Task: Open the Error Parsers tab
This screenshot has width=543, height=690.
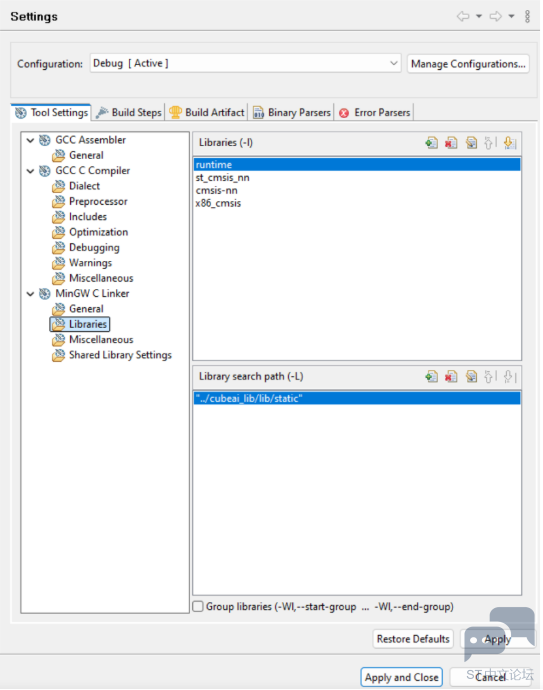Action: tap(375, 113)
